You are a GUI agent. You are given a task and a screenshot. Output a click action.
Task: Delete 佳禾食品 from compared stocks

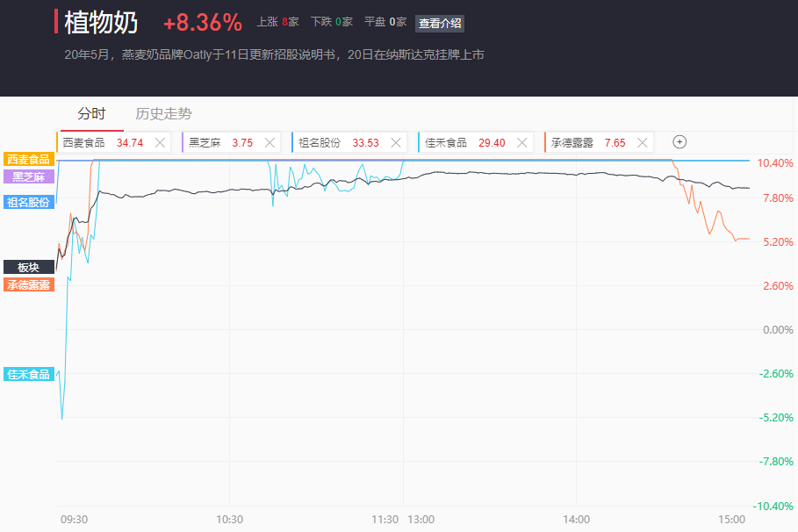click(x=521, y=142)
